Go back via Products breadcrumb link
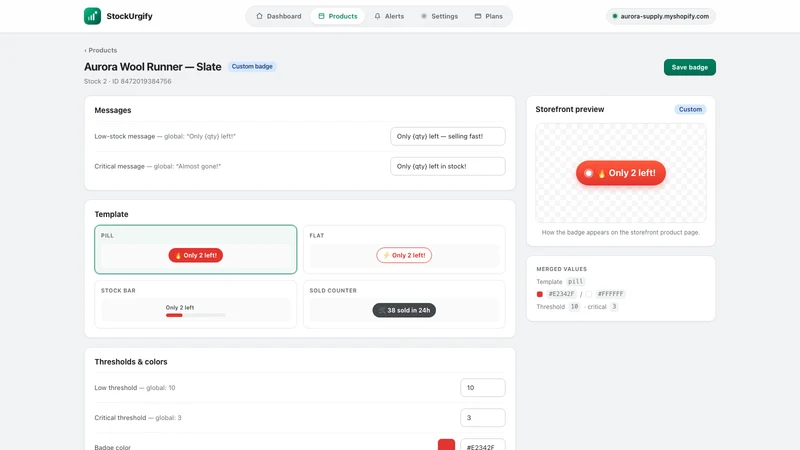 pyautogui.click(x=101, y=50)
